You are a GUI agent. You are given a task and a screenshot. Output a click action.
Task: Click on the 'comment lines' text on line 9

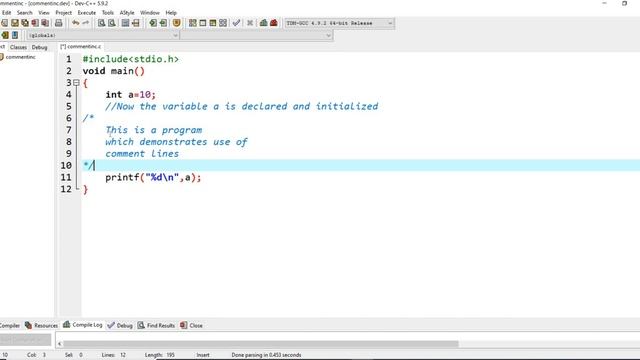(142, 154)
